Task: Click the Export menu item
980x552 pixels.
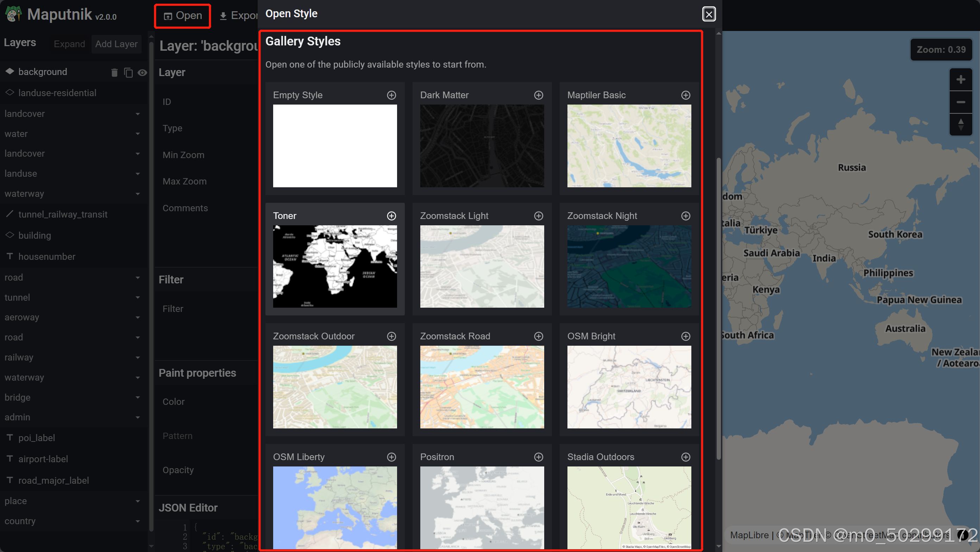Action: pos(239,16)
